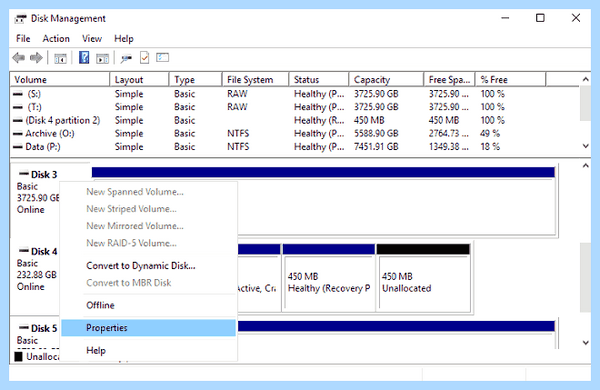The height and width of the screenshot is (390, 600).
Task: Sort by the Free Space column header
Action: [449, 80]
